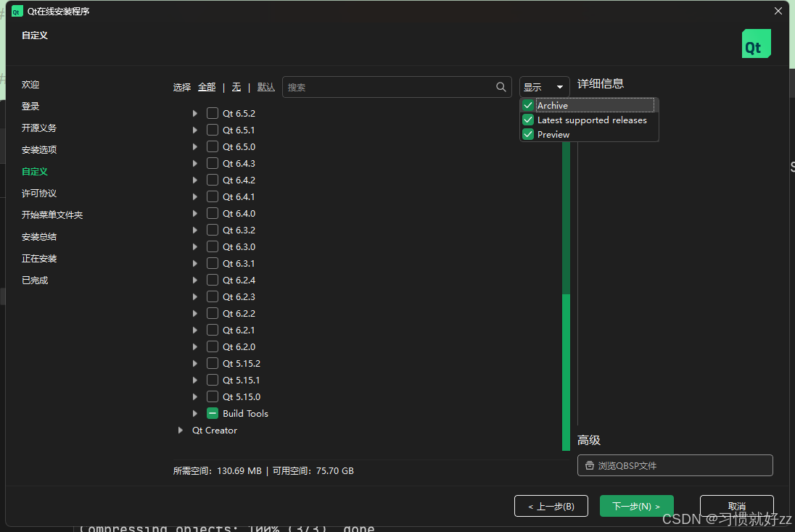
Task: Click the search magnifier icon
Action: (x=501, y=87)
